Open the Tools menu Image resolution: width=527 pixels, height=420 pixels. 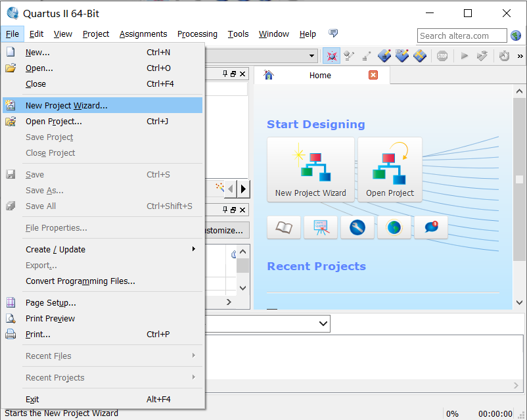(x=238, y=34)
